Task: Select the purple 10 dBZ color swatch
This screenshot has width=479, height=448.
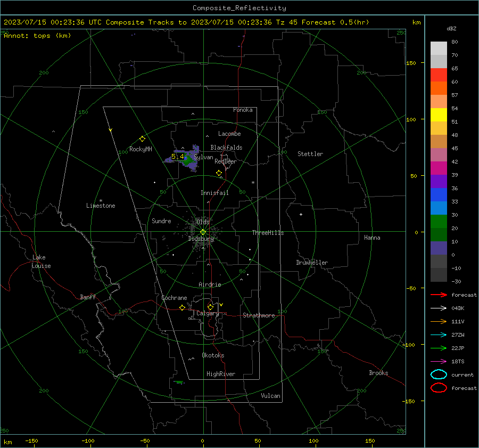Action: [439, 248]
